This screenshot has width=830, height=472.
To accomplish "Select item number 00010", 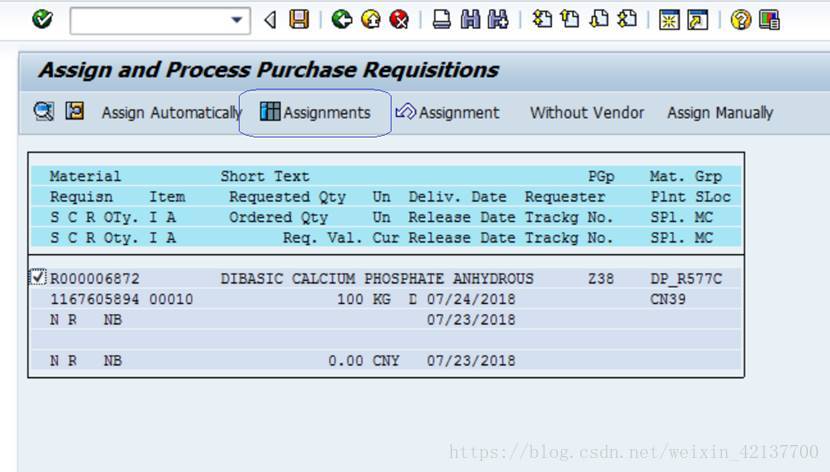I will pyautogui.click(x=171, y=299).
